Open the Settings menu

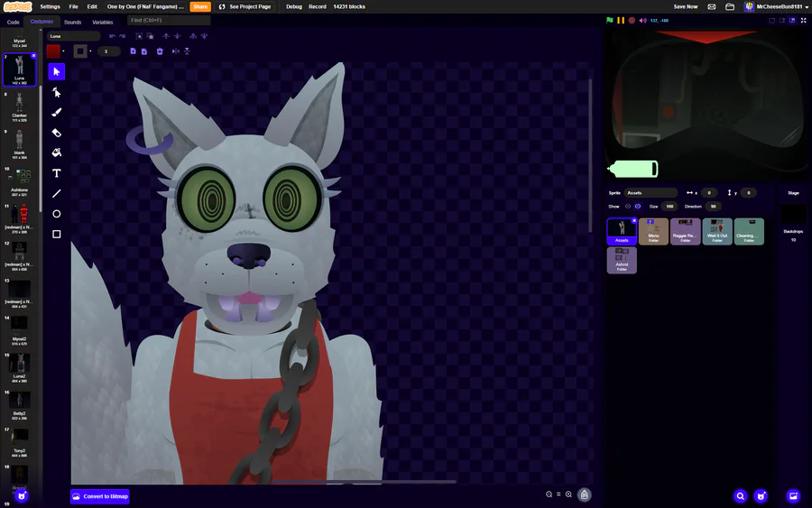point(50,6)
